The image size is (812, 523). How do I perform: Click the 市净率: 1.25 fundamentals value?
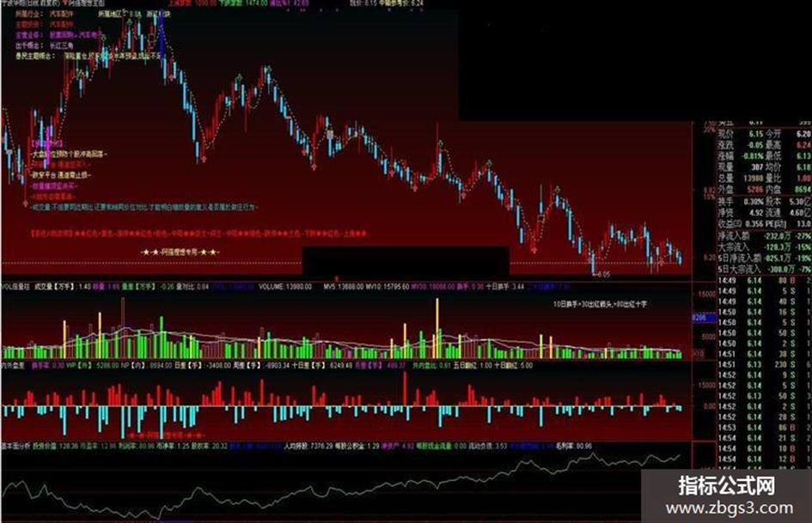tap(171, 446)
